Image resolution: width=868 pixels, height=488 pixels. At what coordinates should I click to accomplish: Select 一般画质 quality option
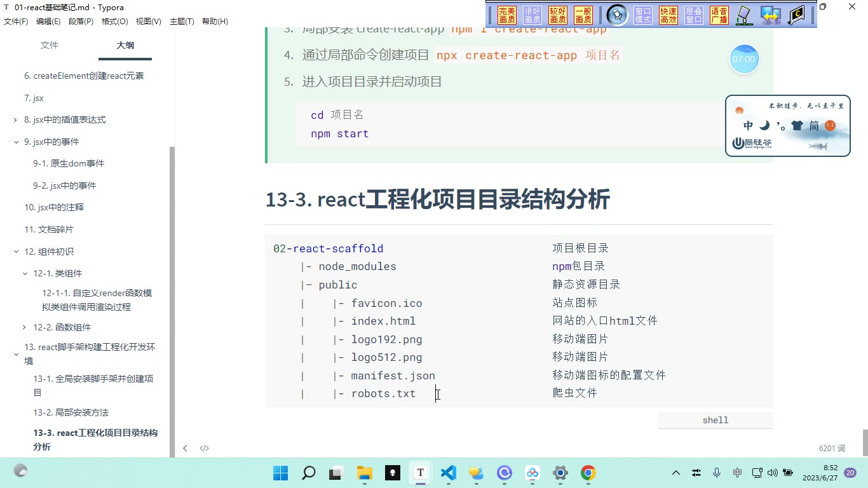click(x=583, y=15)
